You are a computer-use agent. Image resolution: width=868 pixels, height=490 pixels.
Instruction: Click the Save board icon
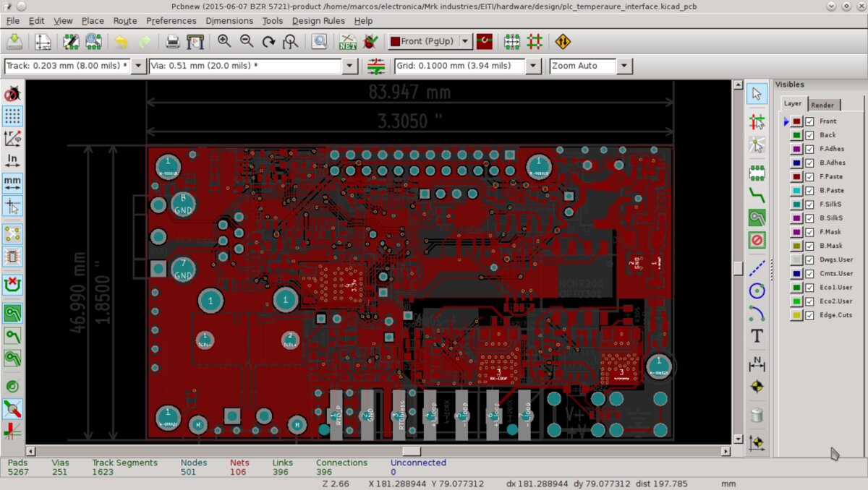pyautogui.click(x=15, y=41)
